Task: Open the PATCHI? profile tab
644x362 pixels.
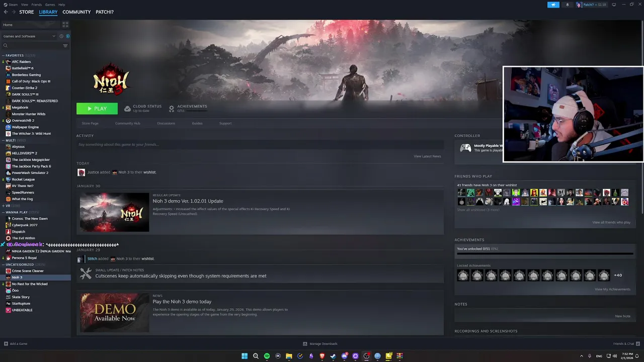Action: click(105, 12)
